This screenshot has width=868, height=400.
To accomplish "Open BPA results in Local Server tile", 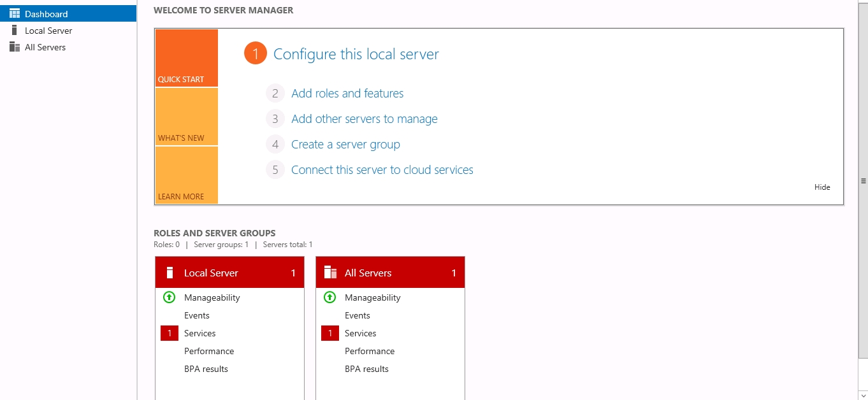I will (206, 369).
